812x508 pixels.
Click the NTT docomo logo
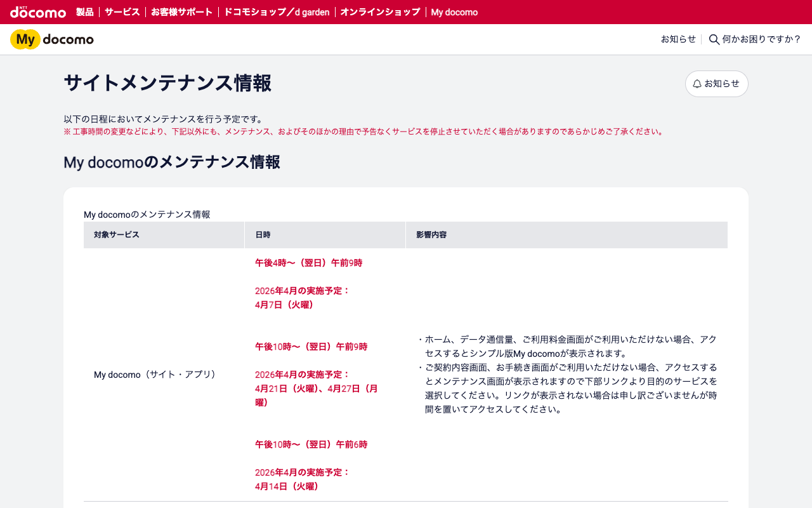coord(38,12)
